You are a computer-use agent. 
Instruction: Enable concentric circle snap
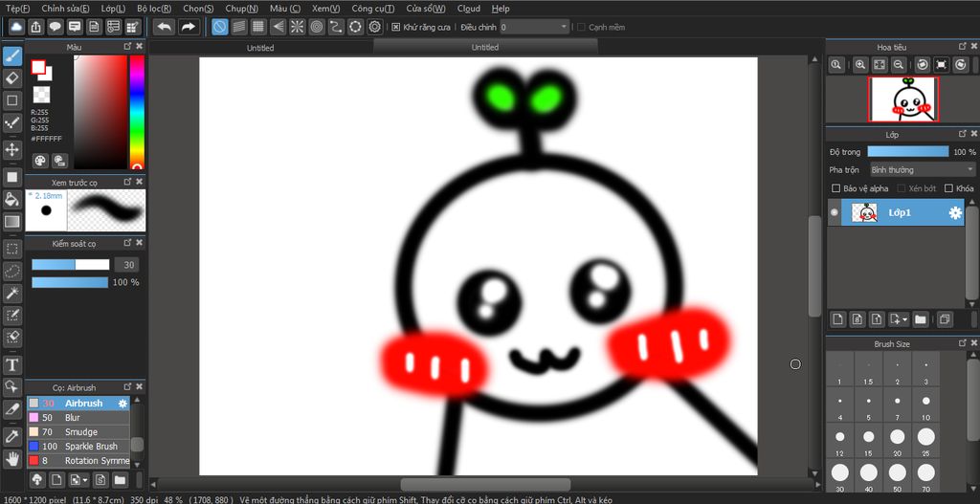[x=317, y=27]
